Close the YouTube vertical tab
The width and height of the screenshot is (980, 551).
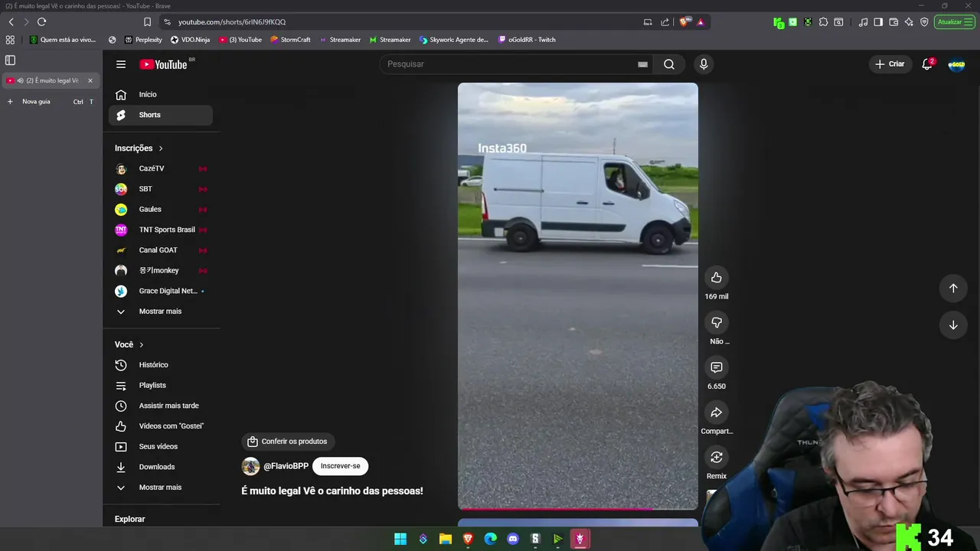click(90, 80)
